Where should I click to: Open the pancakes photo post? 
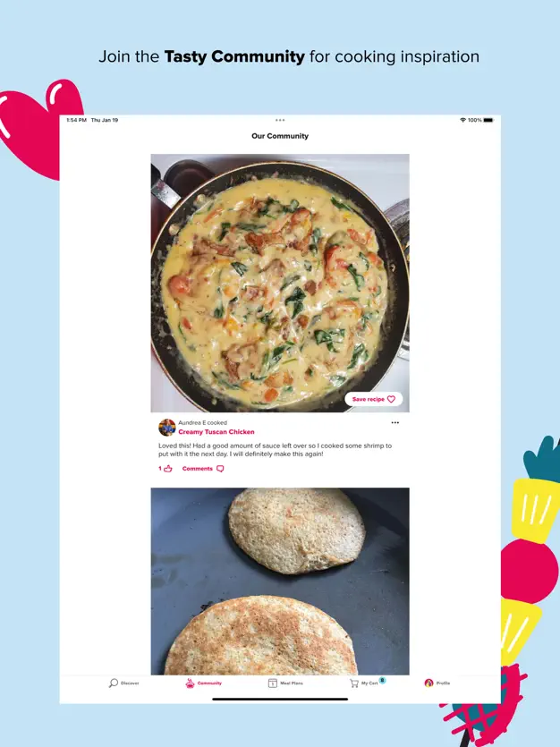click(x=280, y=581)
